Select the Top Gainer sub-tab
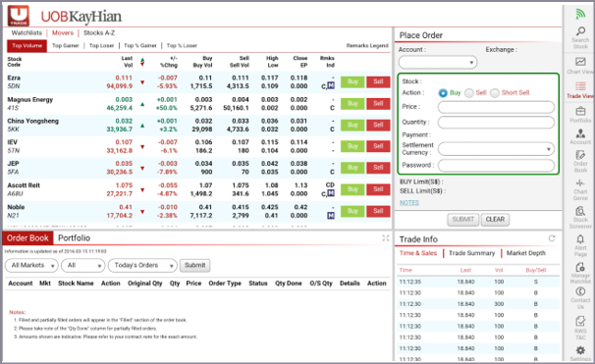 (x=65, y=46)
